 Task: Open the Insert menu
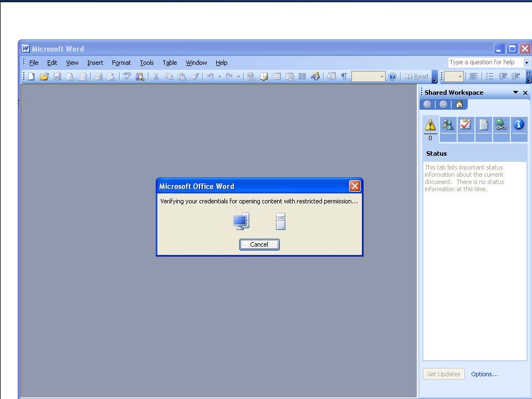pyautogui.click(x=95, y=63)
